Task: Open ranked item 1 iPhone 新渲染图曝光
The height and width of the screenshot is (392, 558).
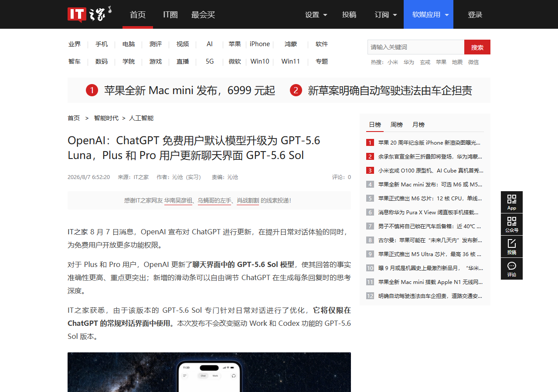Action: tap(429, 142)
